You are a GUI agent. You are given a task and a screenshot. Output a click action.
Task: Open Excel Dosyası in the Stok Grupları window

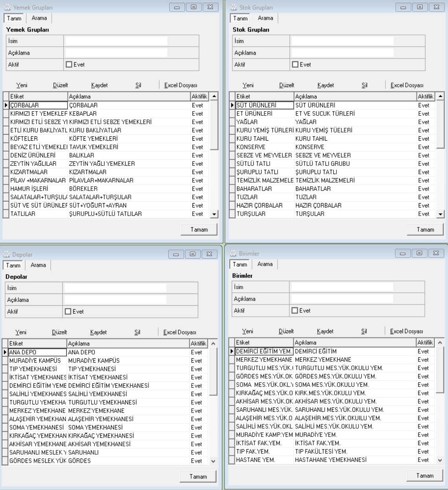click(407, 85)
